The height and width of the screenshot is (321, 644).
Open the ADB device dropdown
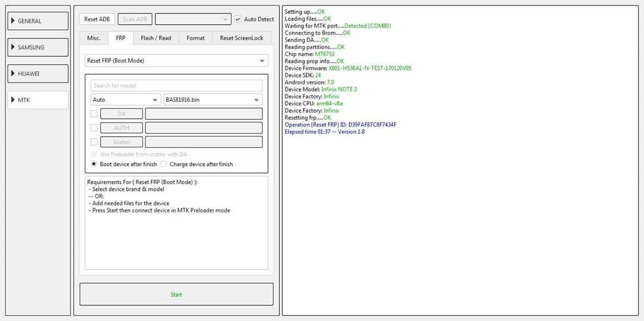click(x=193, y=19)
